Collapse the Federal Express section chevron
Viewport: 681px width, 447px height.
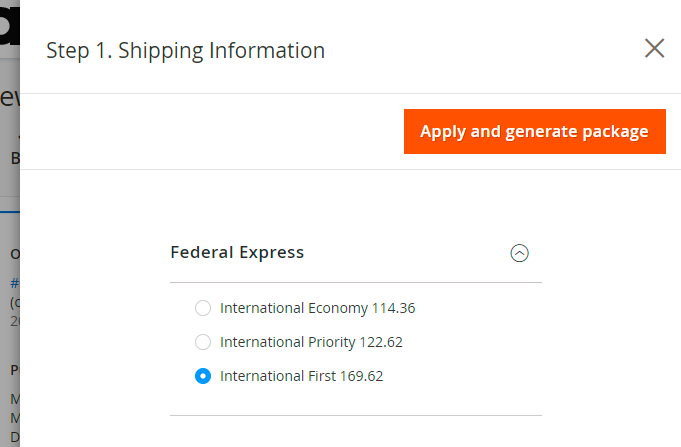click(x=519, y=253)
